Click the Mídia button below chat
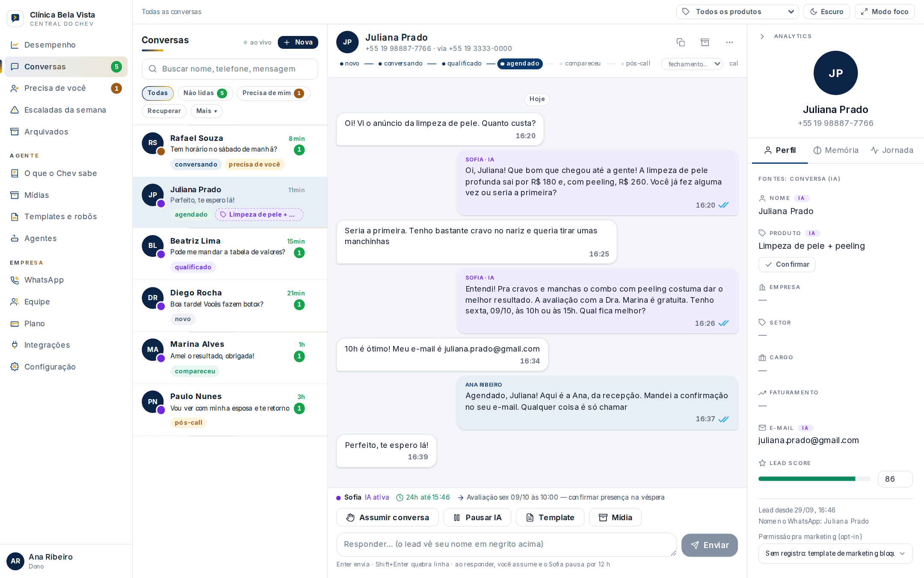The height and width of the screenshot is (578, 924). 616,518
